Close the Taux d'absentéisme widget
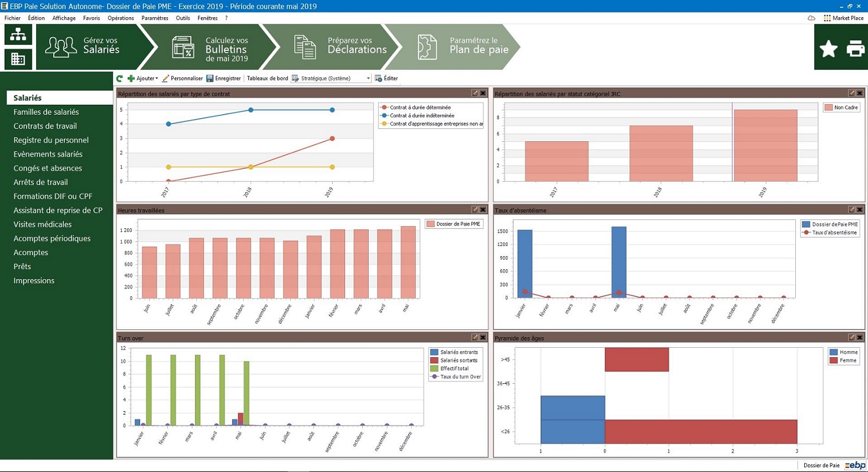 [860, 209]
